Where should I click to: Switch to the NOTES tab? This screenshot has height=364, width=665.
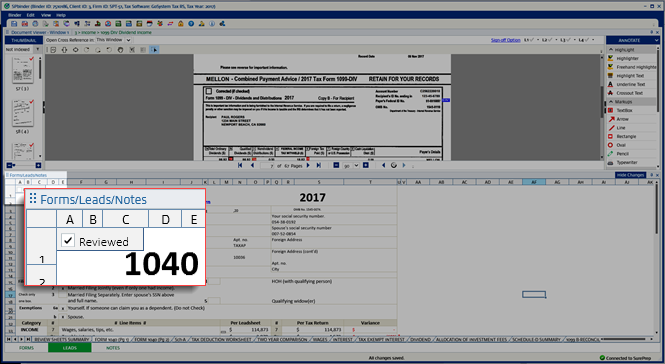[113, 348]
